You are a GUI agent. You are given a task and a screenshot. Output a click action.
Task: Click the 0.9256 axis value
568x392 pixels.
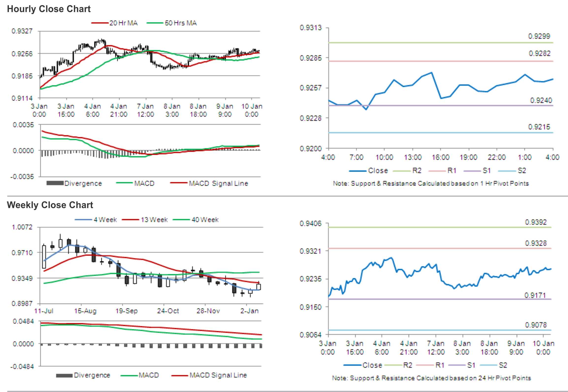[22, 54]
